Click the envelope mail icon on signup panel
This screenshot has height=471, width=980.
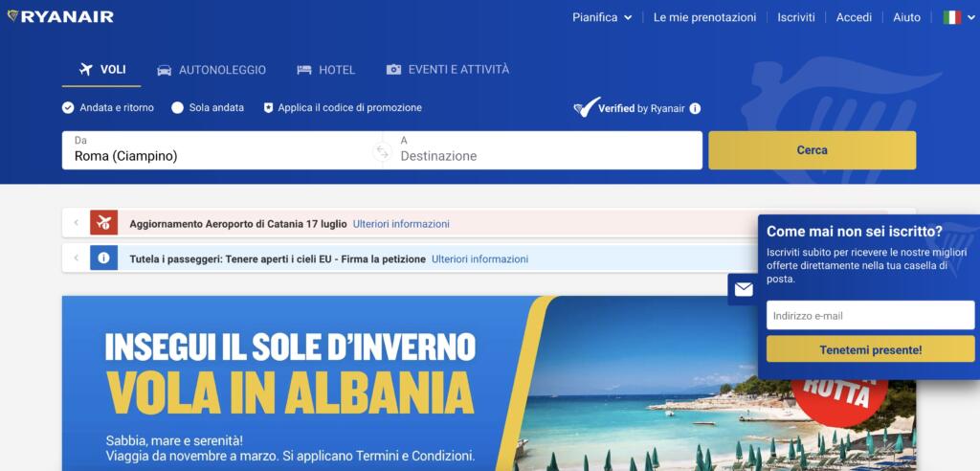click(x=743, y=290)
